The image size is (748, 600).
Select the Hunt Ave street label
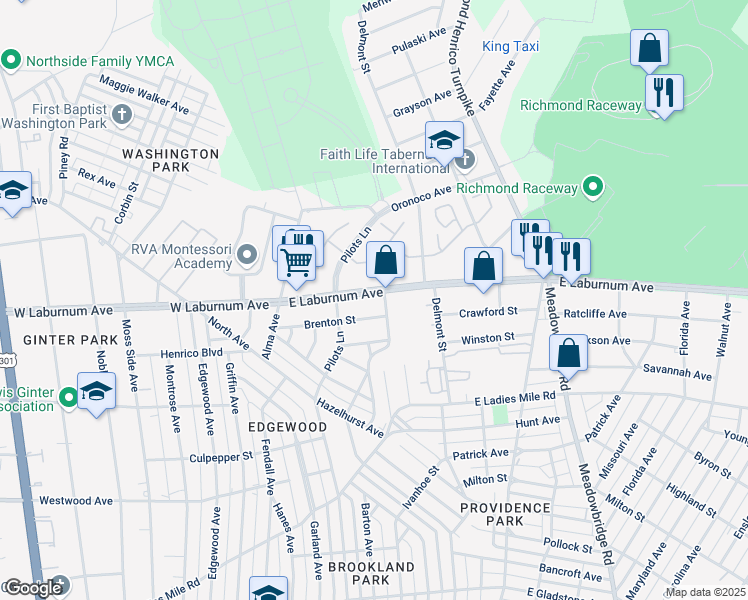tap(538, 422)
